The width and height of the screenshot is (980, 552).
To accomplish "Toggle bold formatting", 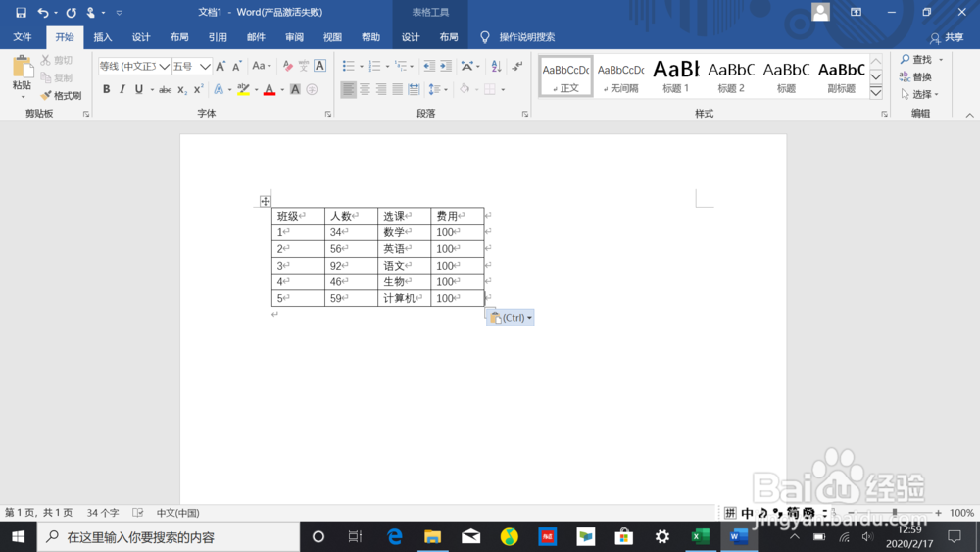I will tap(106, 89).
